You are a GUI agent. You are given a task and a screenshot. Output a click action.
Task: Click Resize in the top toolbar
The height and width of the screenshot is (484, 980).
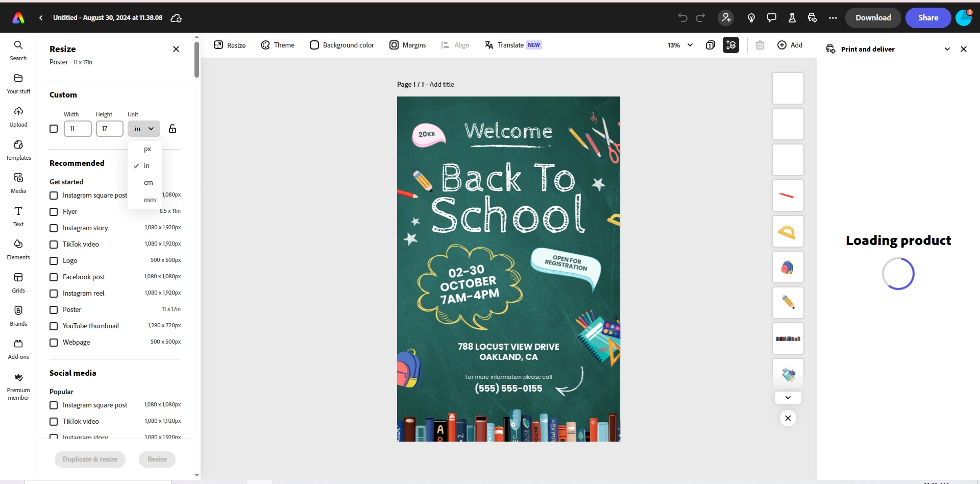pyautogui.click(x=230, y=45)
